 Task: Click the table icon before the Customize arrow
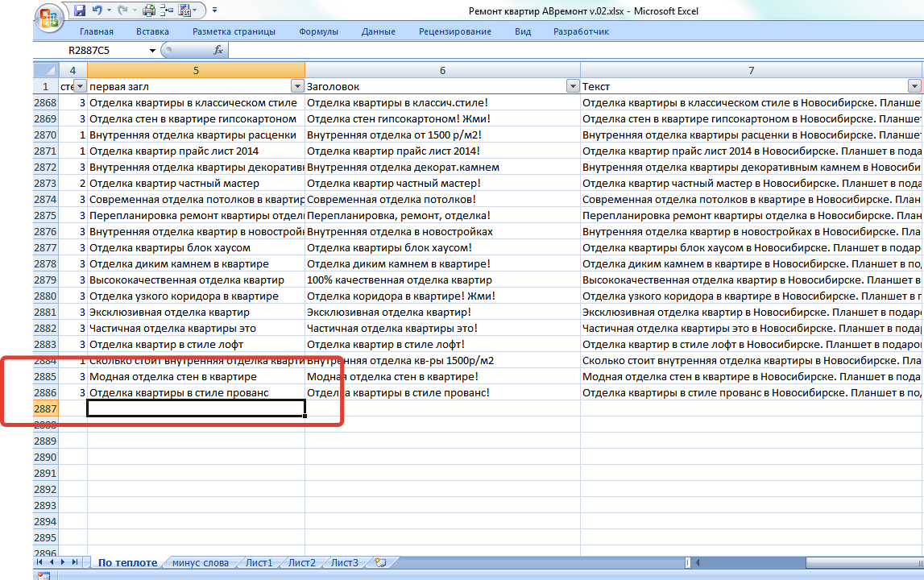[184, 10]
